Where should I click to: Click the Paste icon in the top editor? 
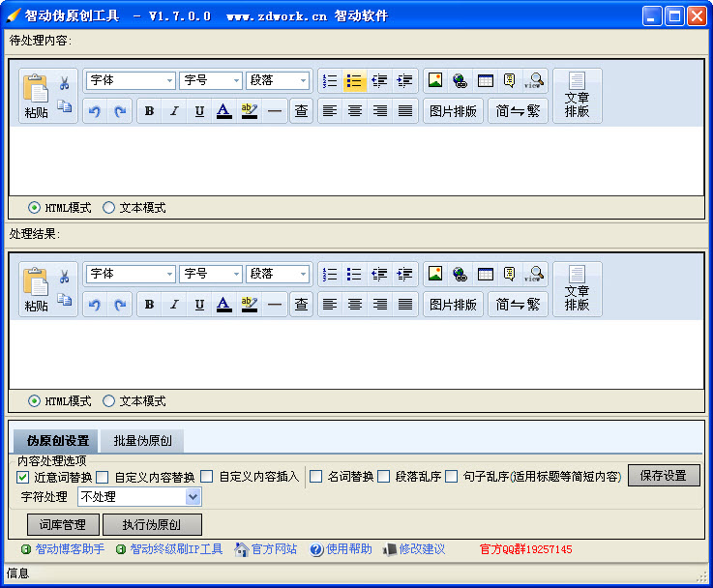pyautogui.click(x=36, y=96)
